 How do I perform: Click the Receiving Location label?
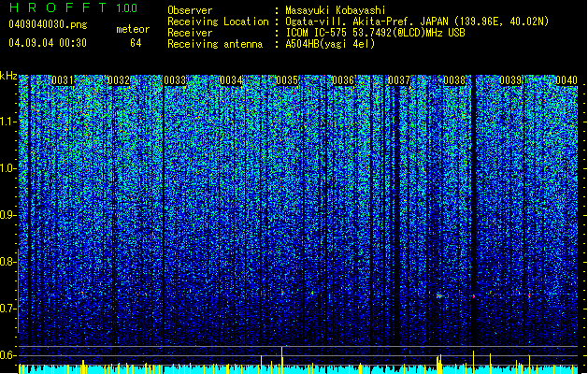218,22
